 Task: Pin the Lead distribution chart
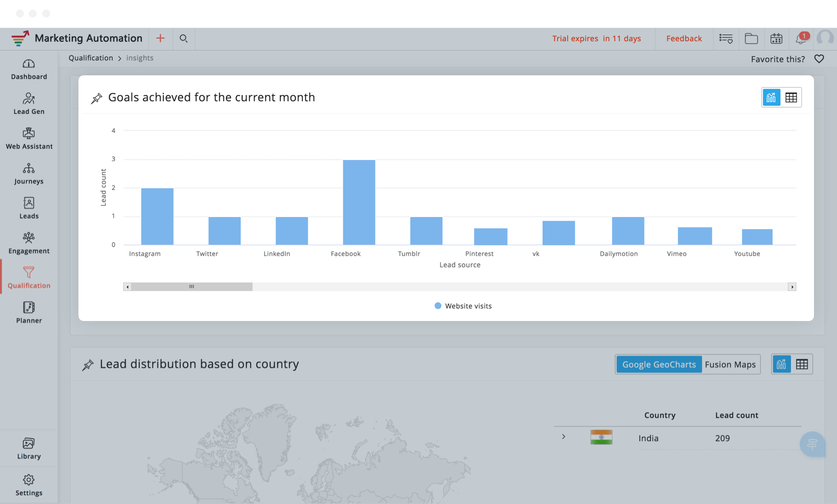point(88,365)
